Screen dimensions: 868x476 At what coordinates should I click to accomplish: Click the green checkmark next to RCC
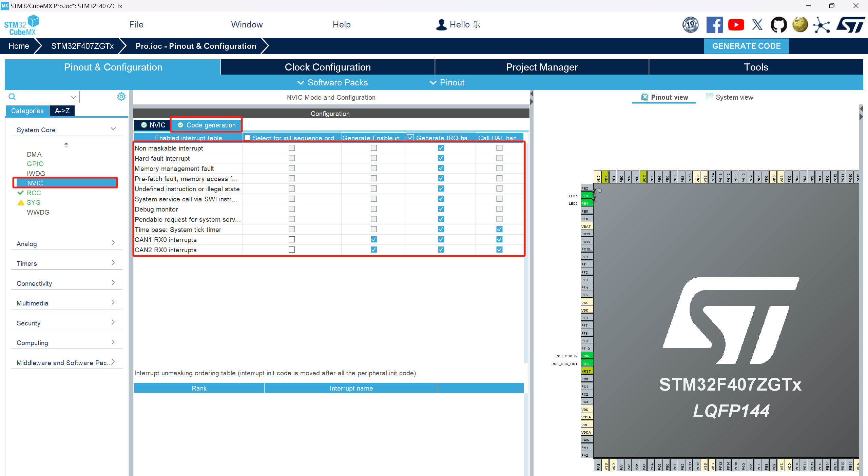[21, 193]
